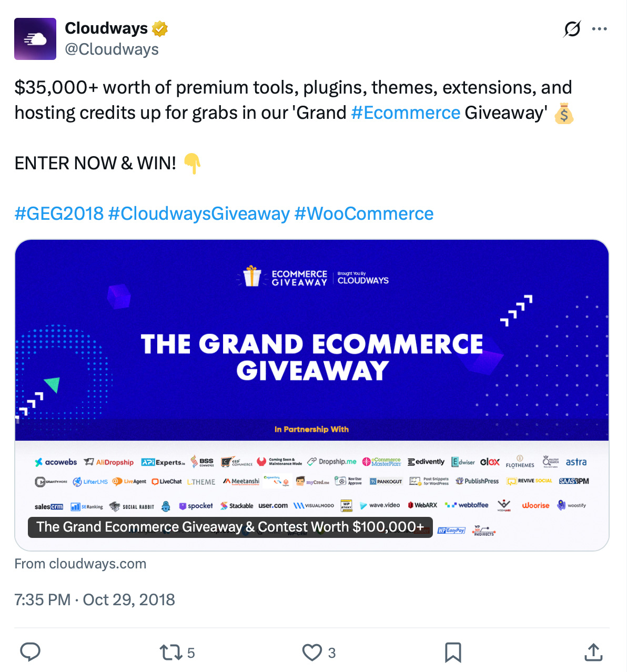Expand tweet options via the three dots
The image size is (627, 672).
[600, 28]
